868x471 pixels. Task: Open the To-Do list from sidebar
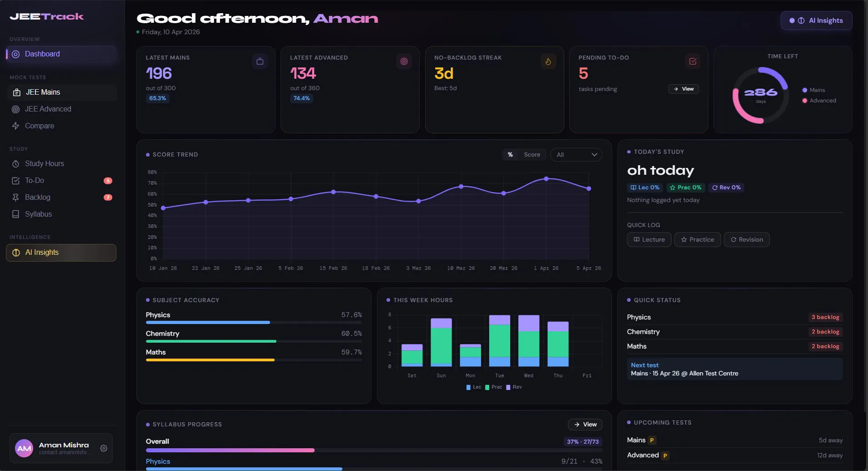61,181
